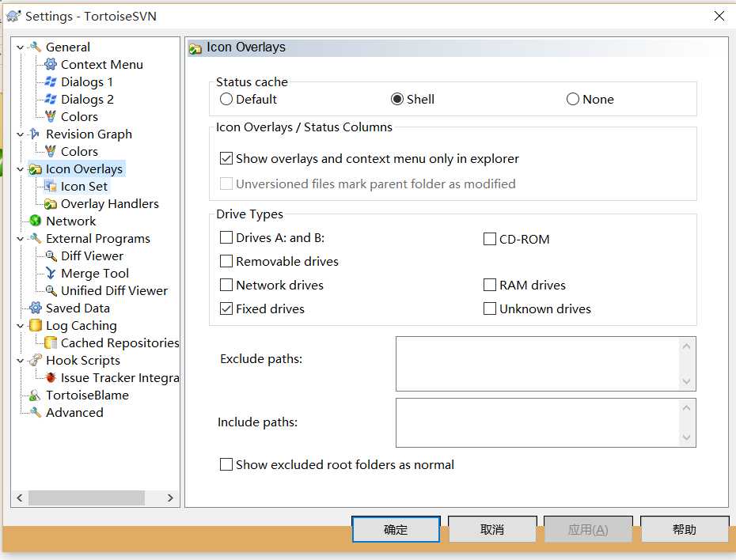Click the 确定 OK button
This screenshot has width=736, height=560.
396,529
